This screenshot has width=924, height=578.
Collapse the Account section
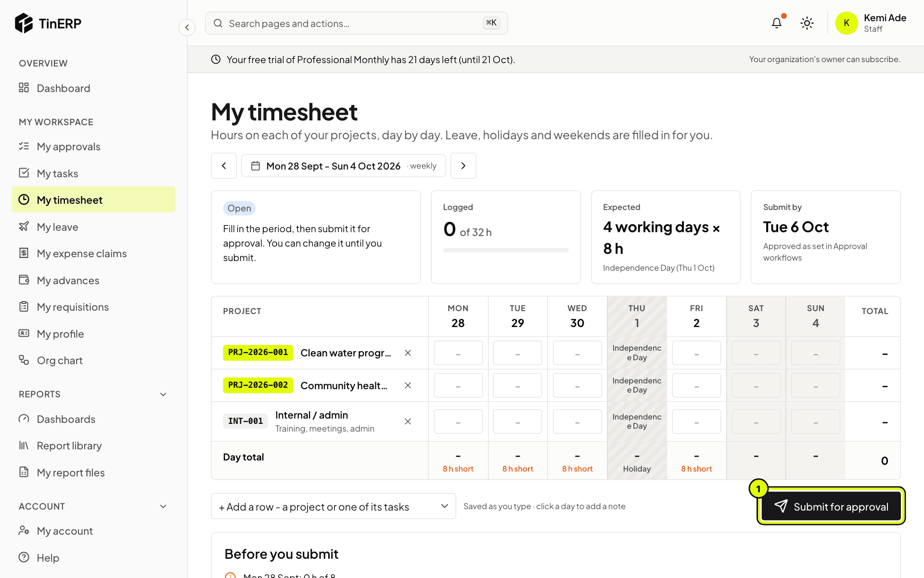click(163, 507)
